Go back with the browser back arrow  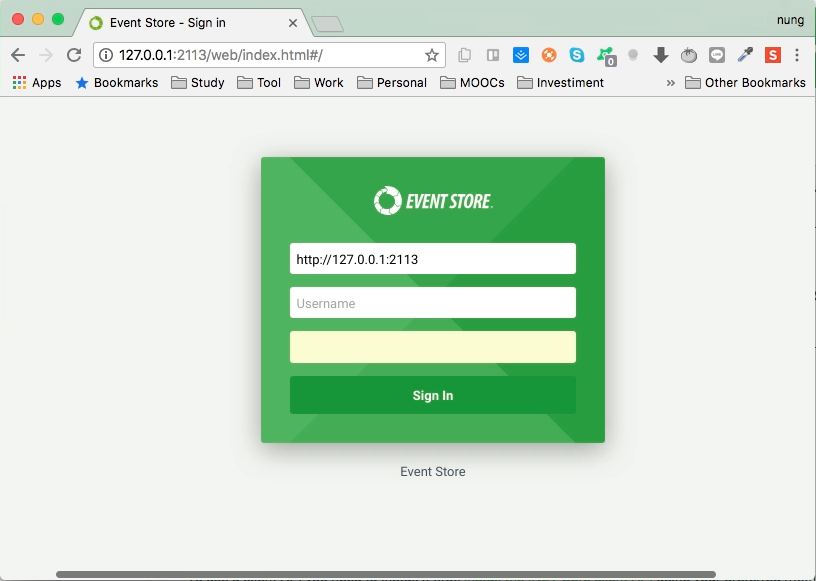pyautogui.click(x=18, y=55)
